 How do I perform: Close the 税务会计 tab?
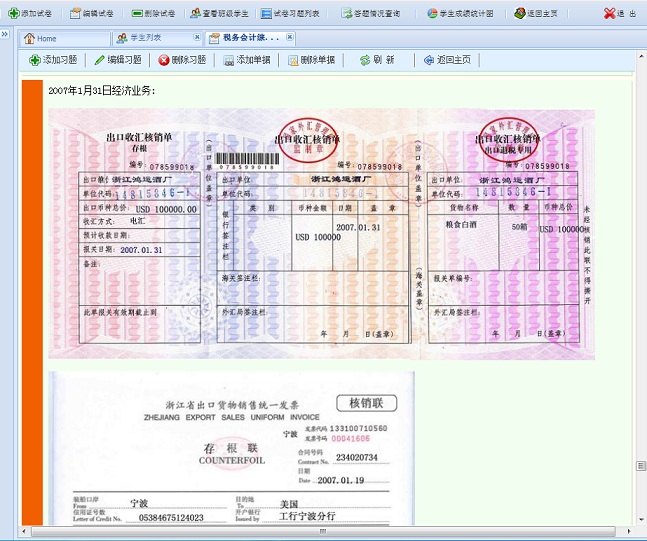tap(290, 37)
